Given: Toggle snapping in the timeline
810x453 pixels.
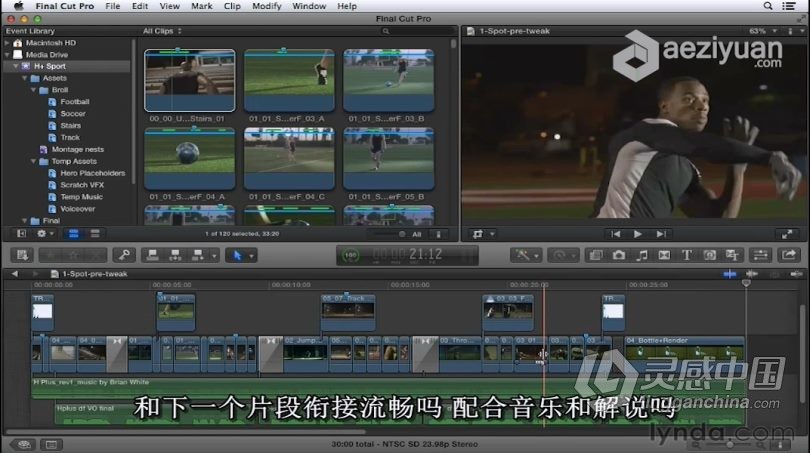Looking at the screenshot, I should coord(796,274).
